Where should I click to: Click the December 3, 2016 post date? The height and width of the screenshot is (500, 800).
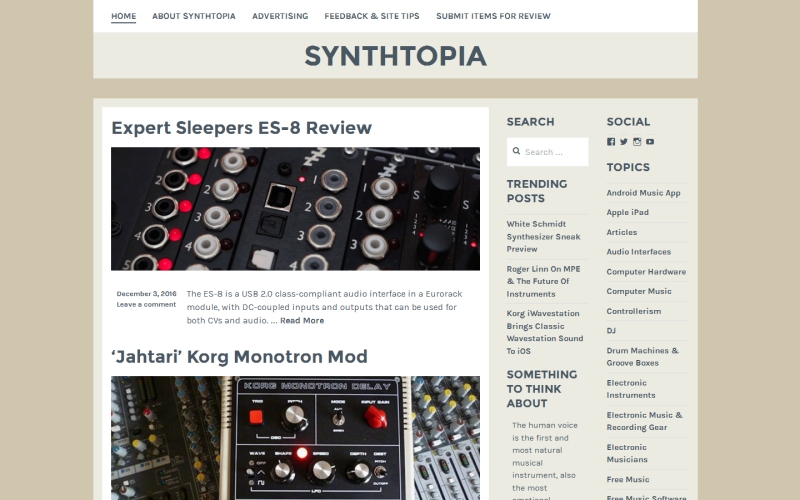pos(146,293)
